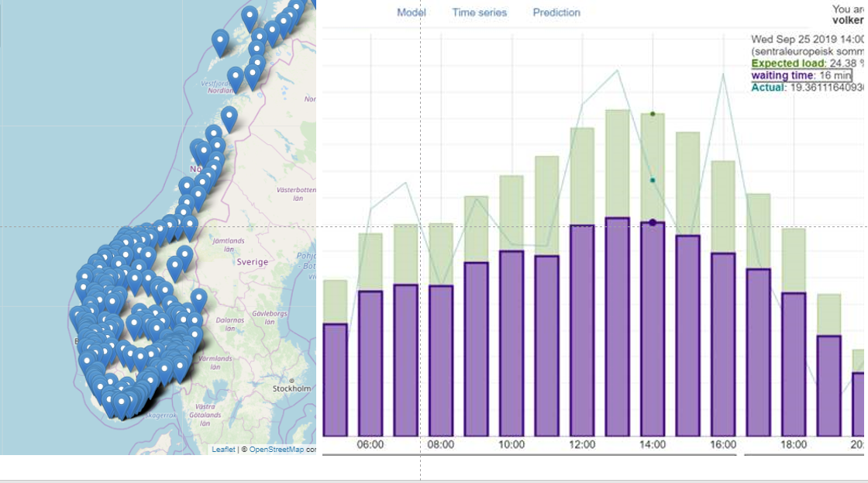Screen dimensions: 868x483
Task: Click the waiting time legend entry
Action: pos(801,75)
